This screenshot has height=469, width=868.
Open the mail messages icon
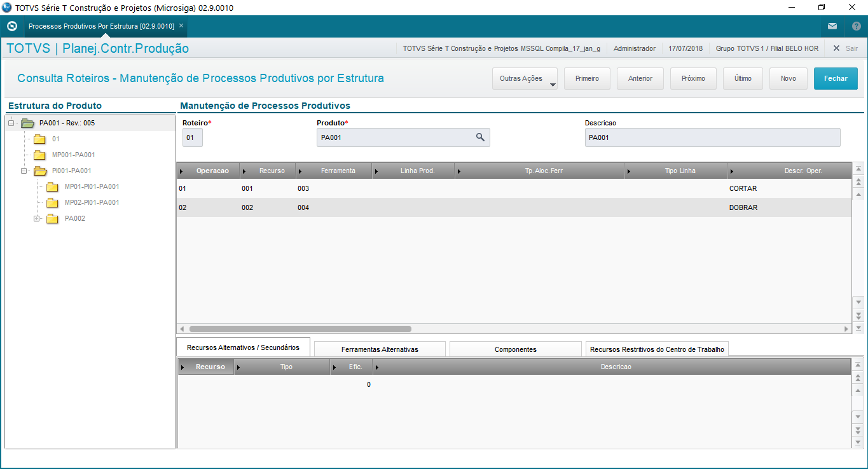(832, 26)
